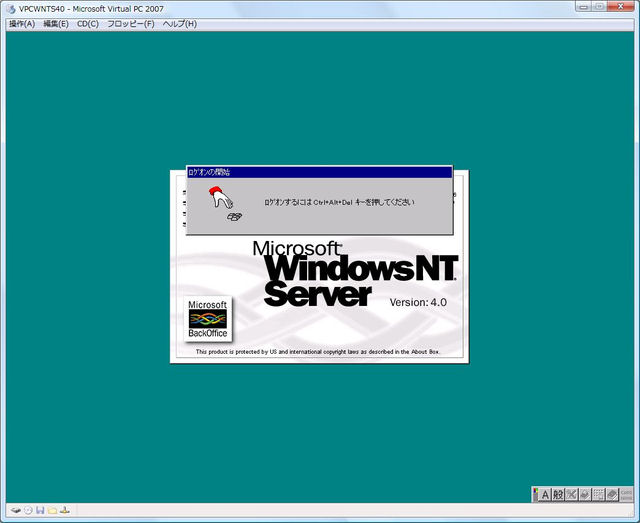
Task: Click the Microsoft BackOffice logo
Action: 208,319
